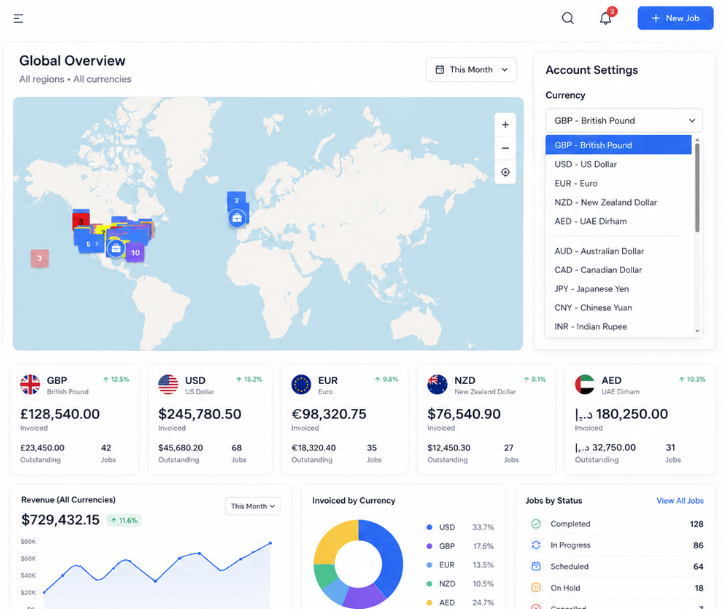724x609 pixels.
Task: Click the New Job button
Action: tap(675, 18)
